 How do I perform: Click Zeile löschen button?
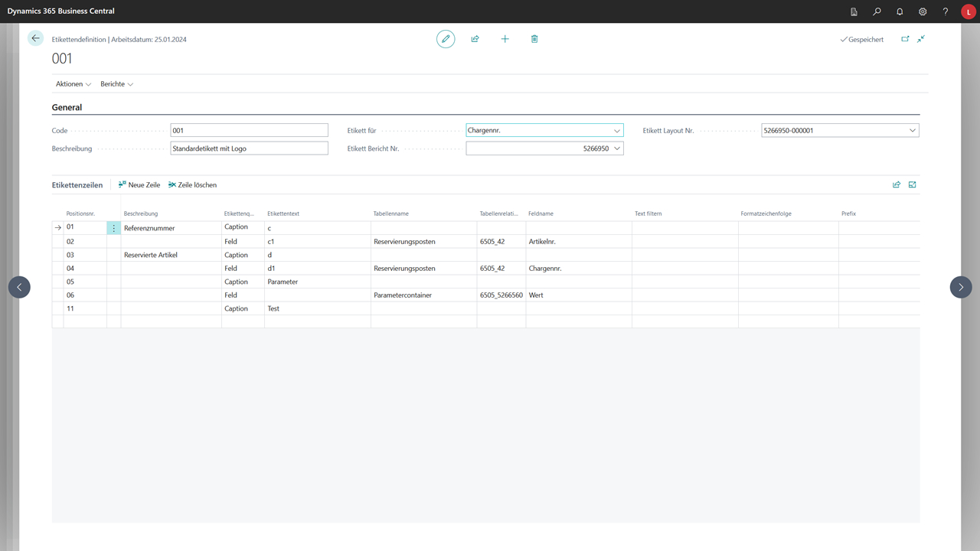click(192, 185)
